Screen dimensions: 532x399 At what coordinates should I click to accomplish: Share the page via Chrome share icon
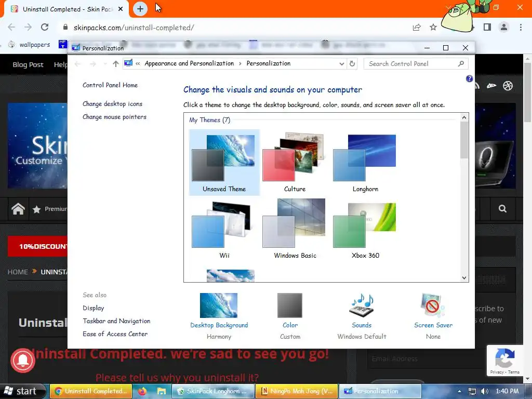[x=417, y=27]
